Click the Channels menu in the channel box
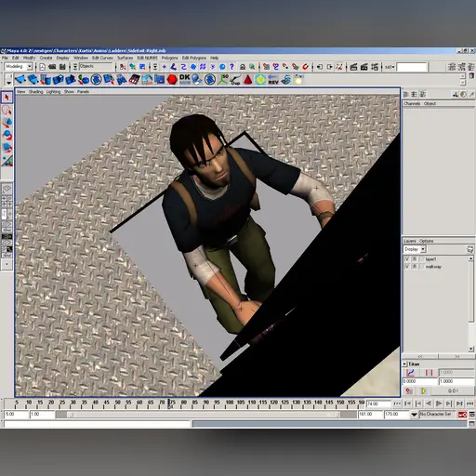The image size is (476, 476). (x=412, y=103)
